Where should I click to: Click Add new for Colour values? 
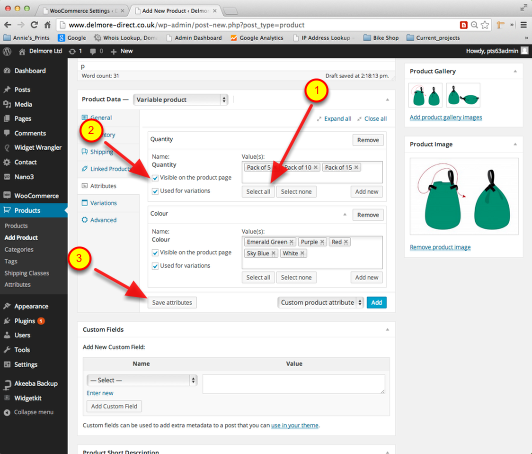pos(366,277)
